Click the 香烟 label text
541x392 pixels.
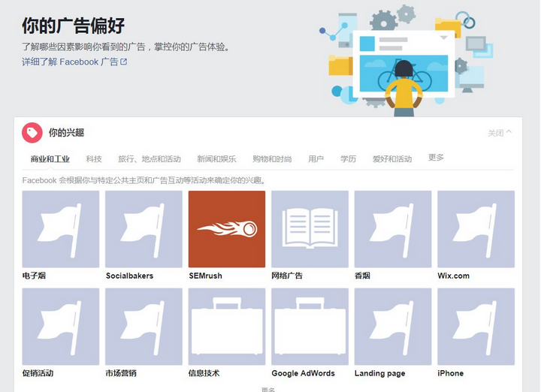coord(362,276)
